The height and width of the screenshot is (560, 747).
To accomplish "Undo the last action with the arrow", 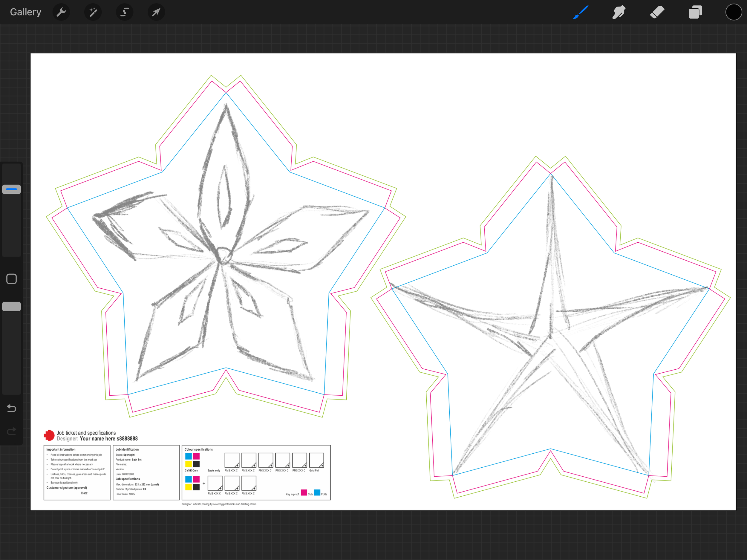I will (x=11, y=408).
